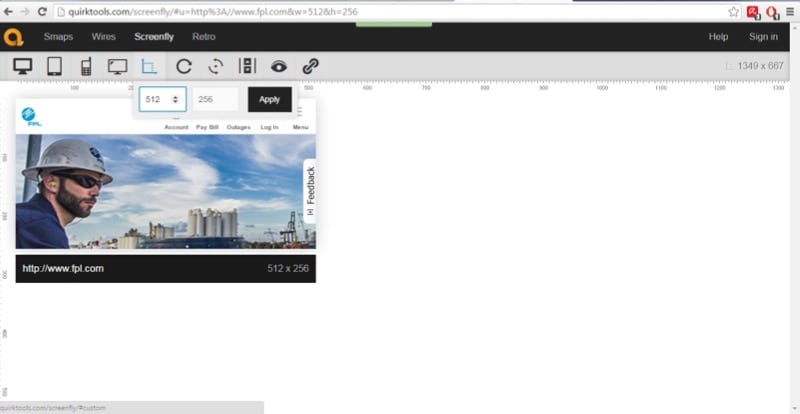Rotate the screen using the rotate icon
This screenshot has height=414, width=800.
tap(215, 66)
